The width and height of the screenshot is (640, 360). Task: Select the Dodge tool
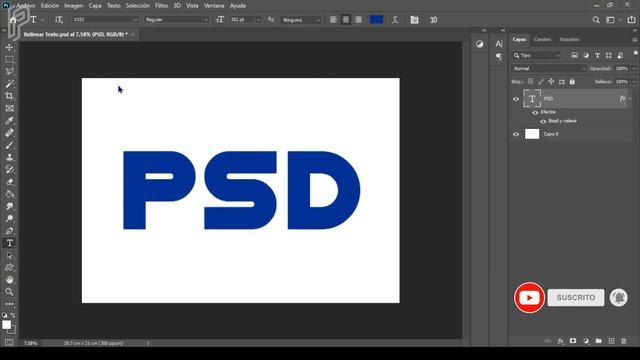tap(9, 219)
